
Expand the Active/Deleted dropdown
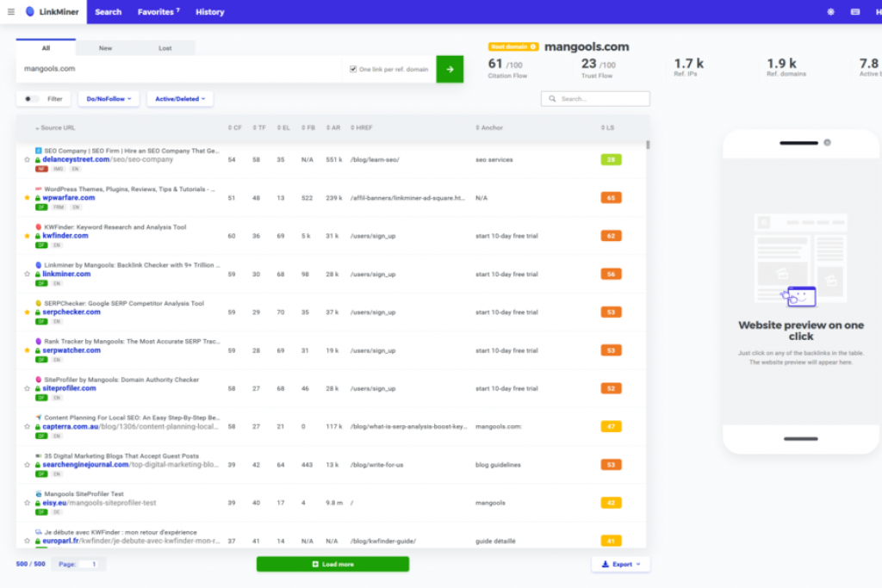click(x=180, y=99)
